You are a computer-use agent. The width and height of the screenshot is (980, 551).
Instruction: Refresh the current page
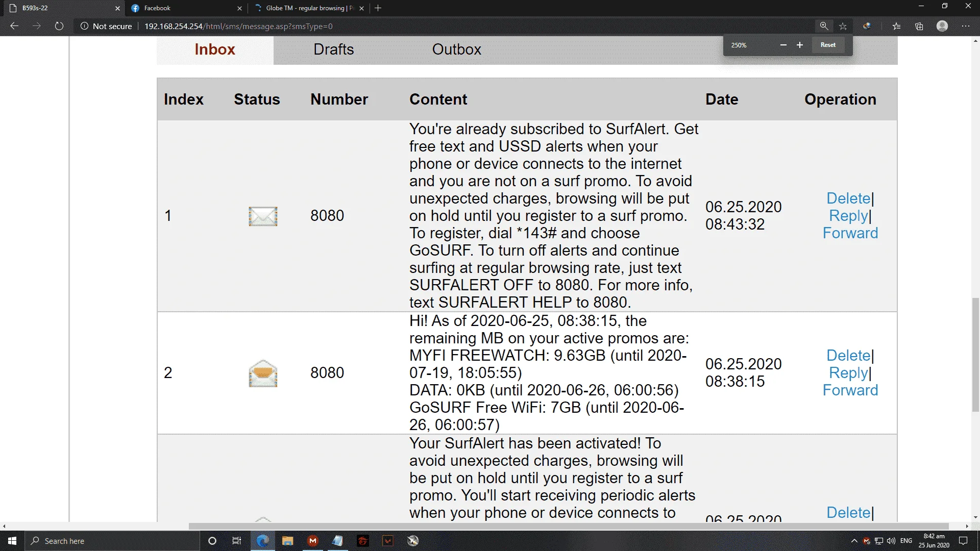59,26
